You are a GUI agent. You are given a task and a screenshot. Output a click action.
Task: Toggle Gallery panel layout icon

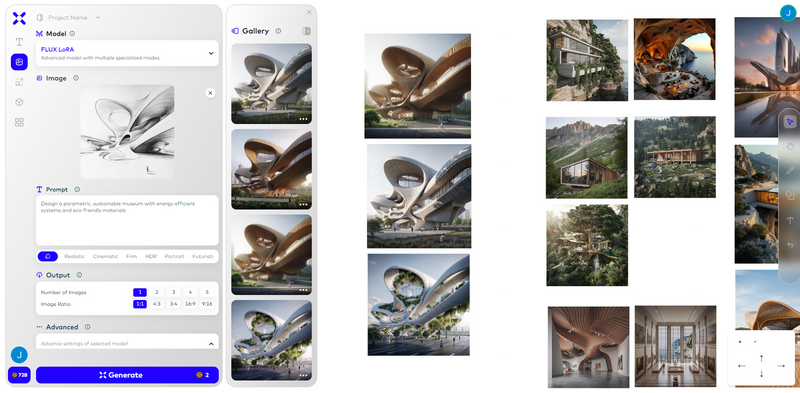click(x=306, y=31)
